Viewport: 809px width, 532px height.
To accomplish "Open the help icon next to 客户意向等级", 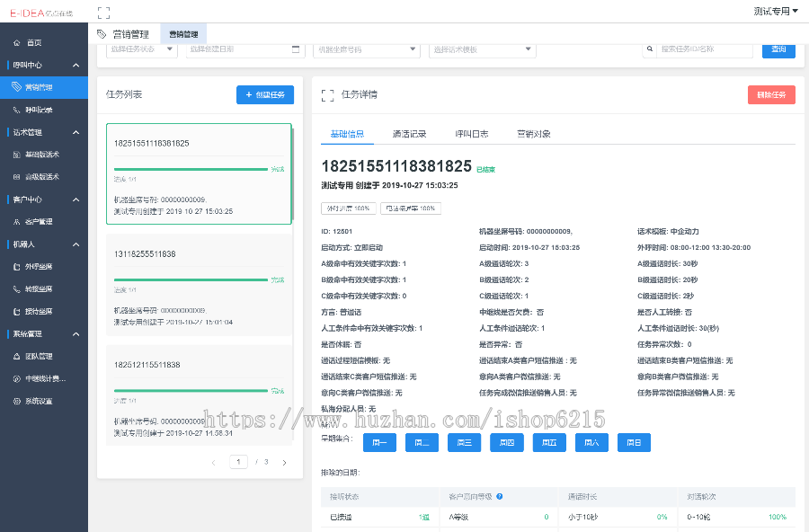I will [x=500, y=496].
